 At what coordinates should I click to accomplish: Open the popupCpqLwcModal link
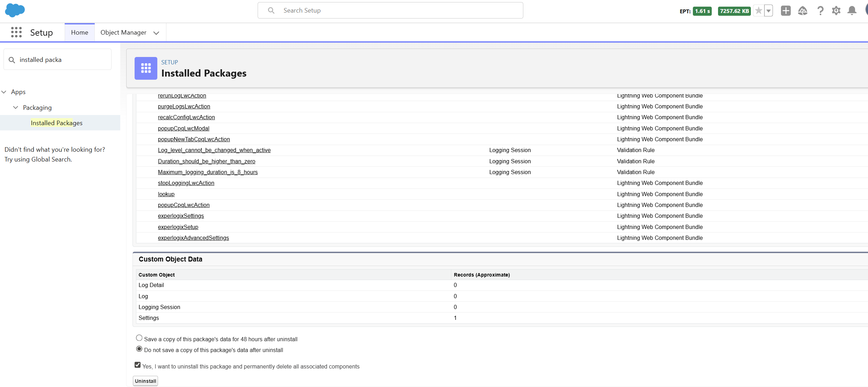pos(184,128)
